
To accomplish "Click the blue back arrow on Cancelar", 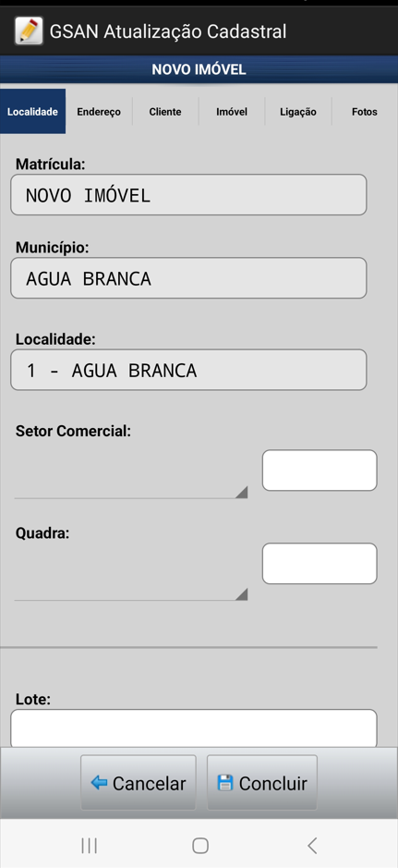I will [99, 783].
